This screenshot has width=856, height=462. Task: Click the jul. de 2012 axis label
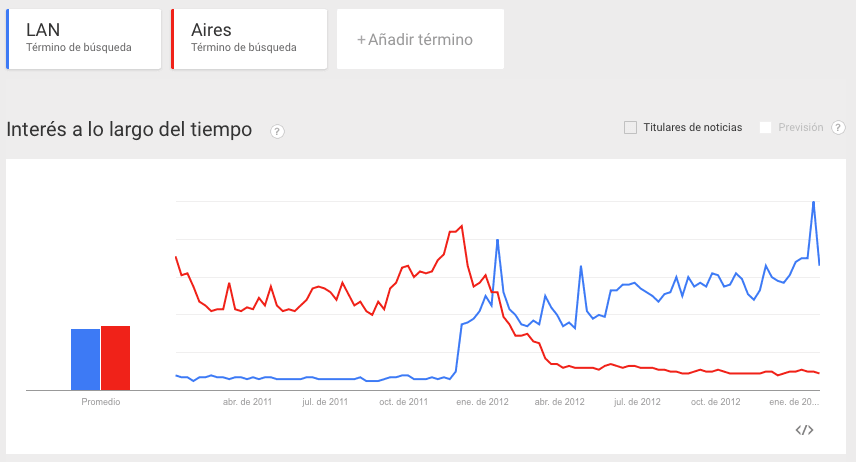click(x=637, y=402)
